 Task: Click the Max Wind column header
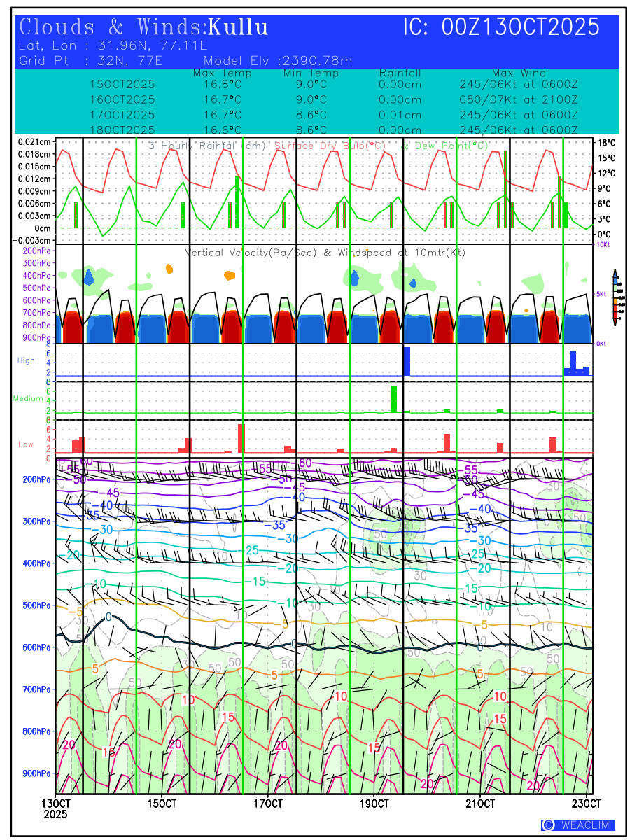pyautogui.click(x=519, y=73)
